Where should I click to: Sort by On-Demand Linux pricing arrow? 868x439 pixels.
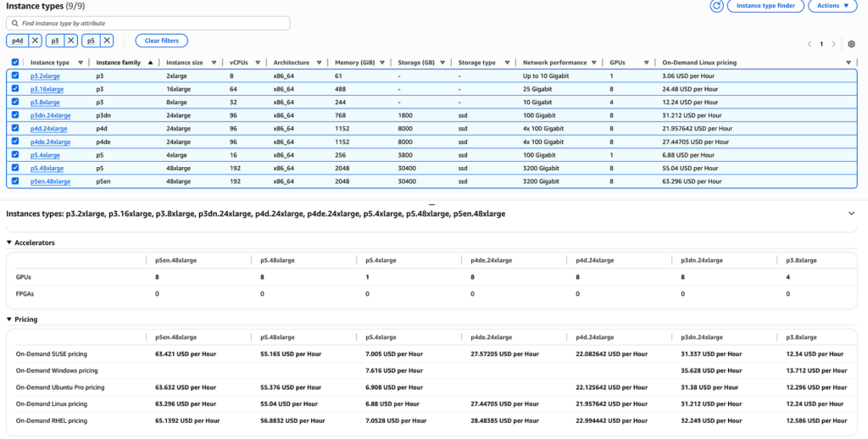849,63
